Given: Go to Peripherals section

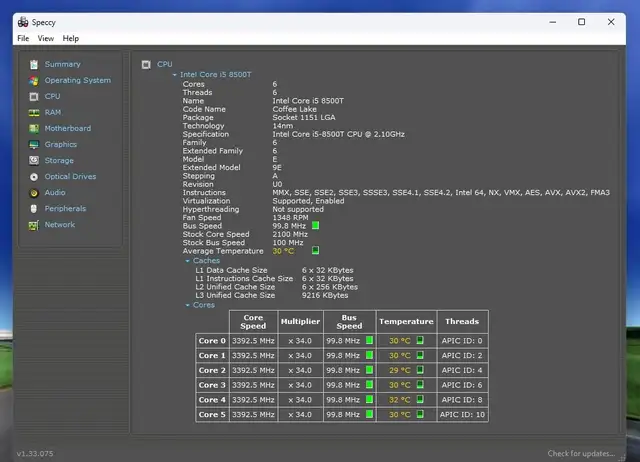Looking at the screenshot, I should point(65,209).
